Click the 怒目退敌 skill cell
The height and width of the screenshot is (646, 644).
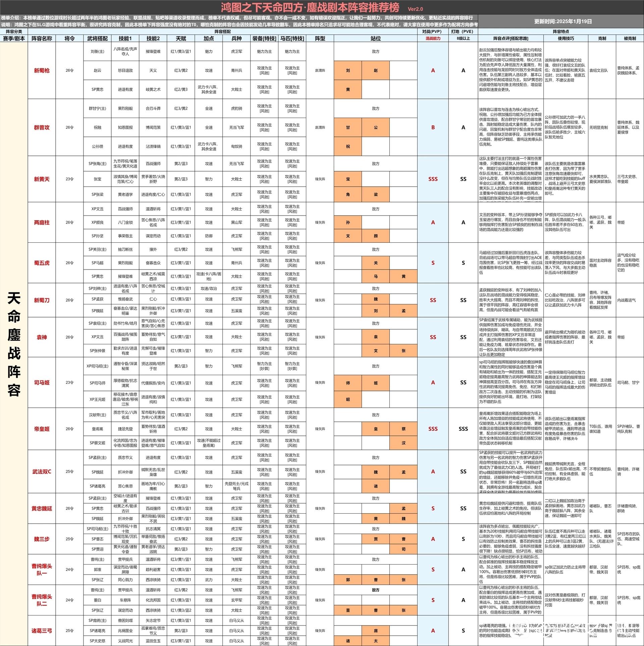[x=125, y=70]
